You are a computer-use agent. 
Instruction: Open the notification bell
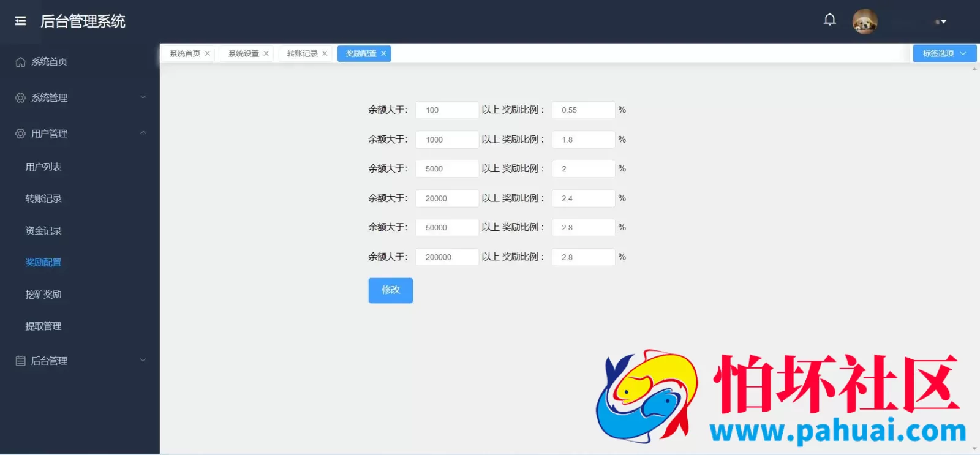coord(829,20)
